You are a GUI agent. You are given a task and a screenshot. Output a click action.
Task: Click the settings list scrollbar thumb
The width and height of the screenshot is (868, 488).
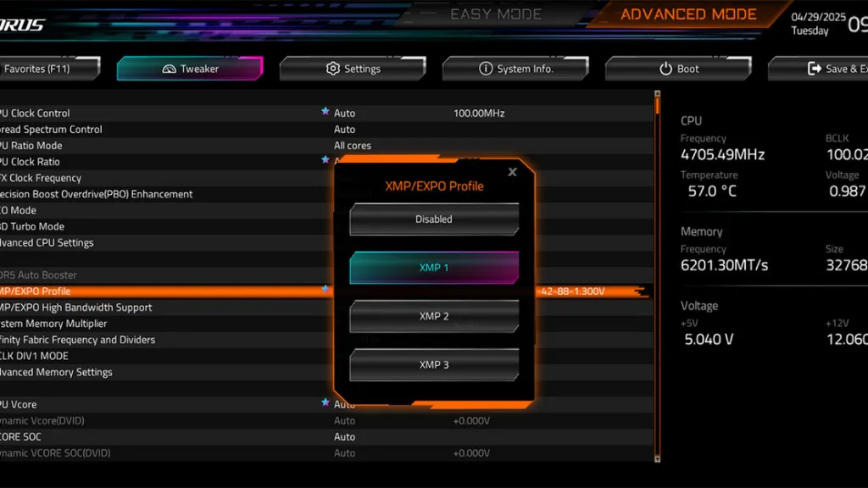[x=658, y=106]
